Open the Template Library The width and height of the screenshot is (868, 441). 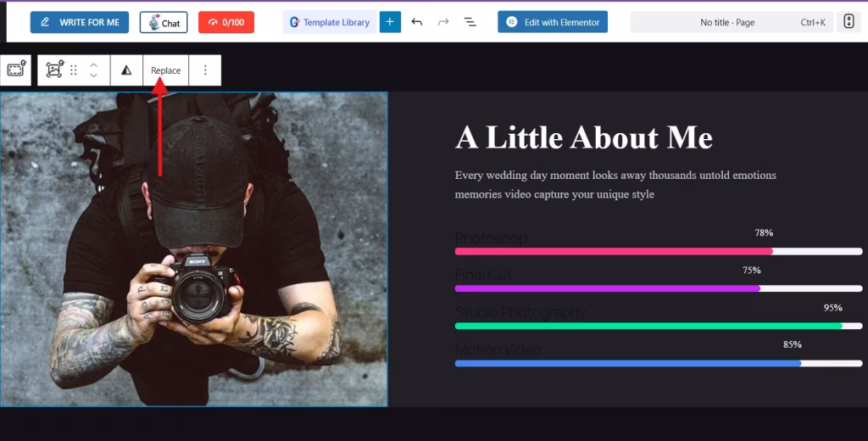click(x=330, y=22)
